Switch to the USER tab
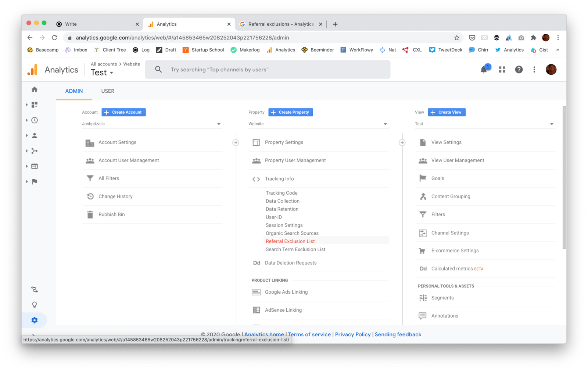 [x=108, y=91]
